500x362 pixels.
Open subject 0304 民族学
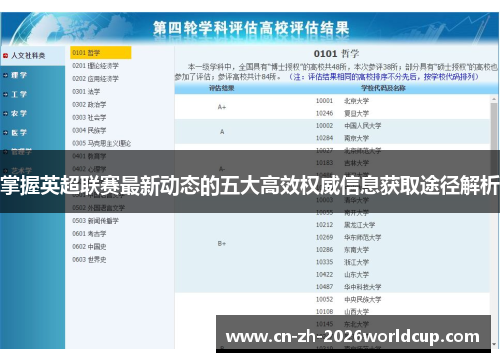click(89, 130)
